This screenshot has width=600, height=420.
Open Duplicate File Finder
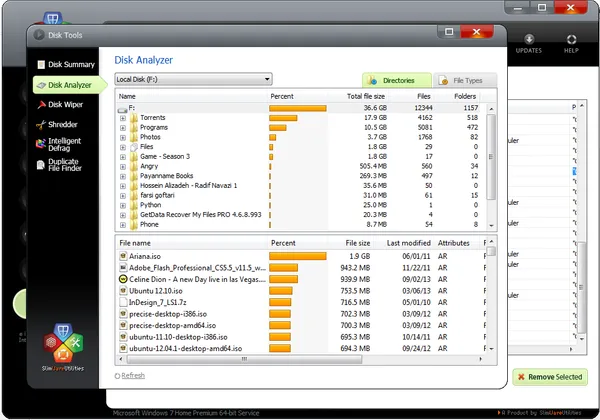(x=59, y=165)
